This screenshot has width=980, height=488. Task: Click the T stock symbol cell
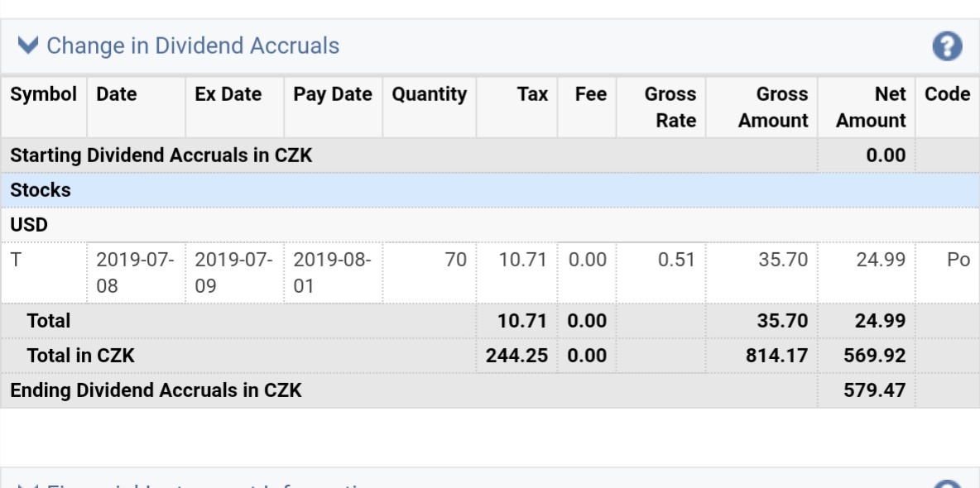(17, 260)
